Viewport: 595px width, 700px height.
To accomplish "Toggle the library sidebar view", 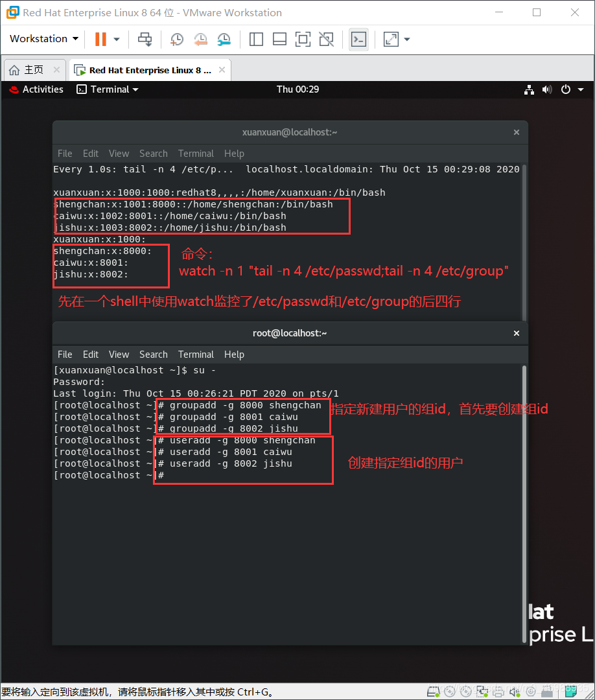I will 256,40.
